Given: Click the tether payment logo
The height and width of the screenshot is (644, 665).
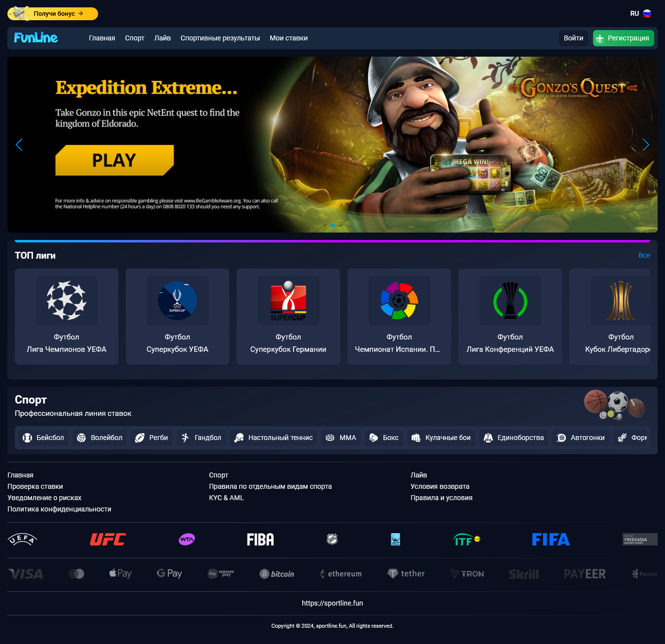Looking at the screenshot, I should 406,574.
